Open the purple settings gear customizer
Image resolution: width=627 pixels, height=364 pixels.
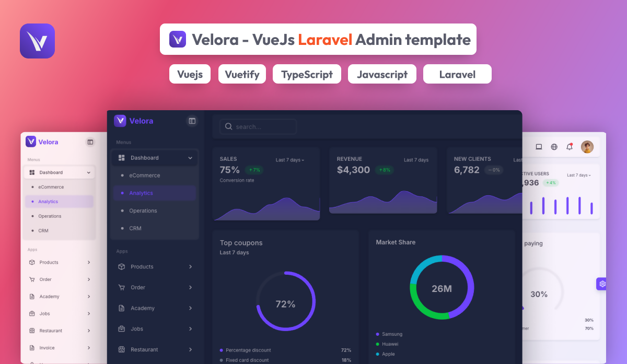[602, 284]
